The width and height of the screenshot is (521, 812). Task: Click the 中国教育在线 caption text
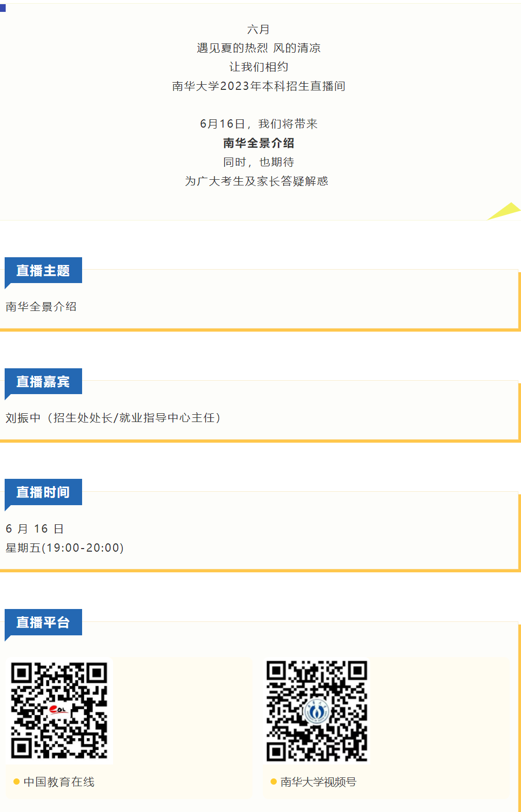[59, 782]
